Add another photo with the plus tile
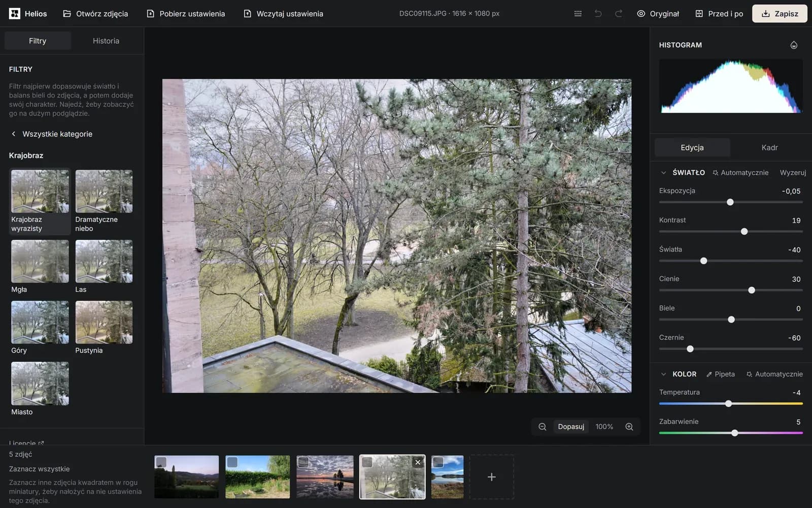Viewport: 812px width, 508px height. coord(491,477)
